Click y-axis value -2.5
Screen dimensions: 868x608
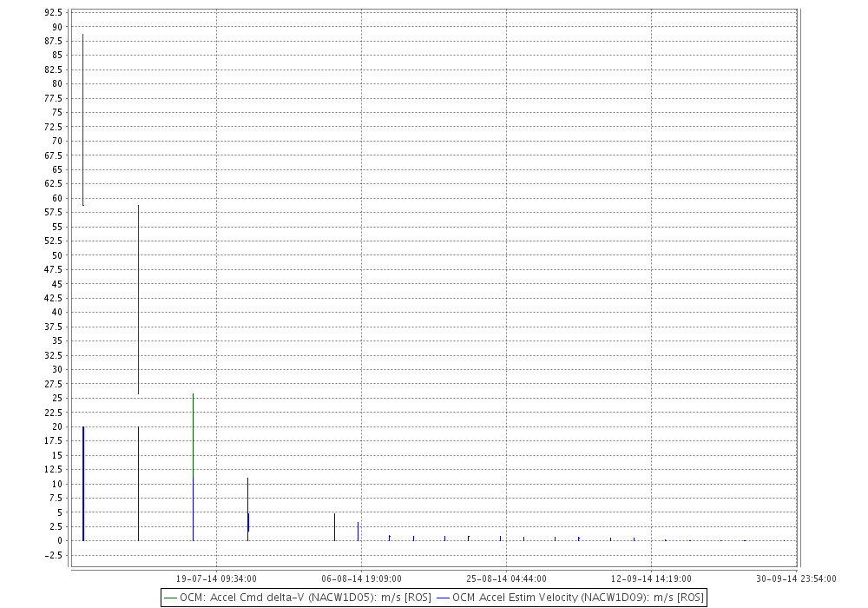point(53,555)
